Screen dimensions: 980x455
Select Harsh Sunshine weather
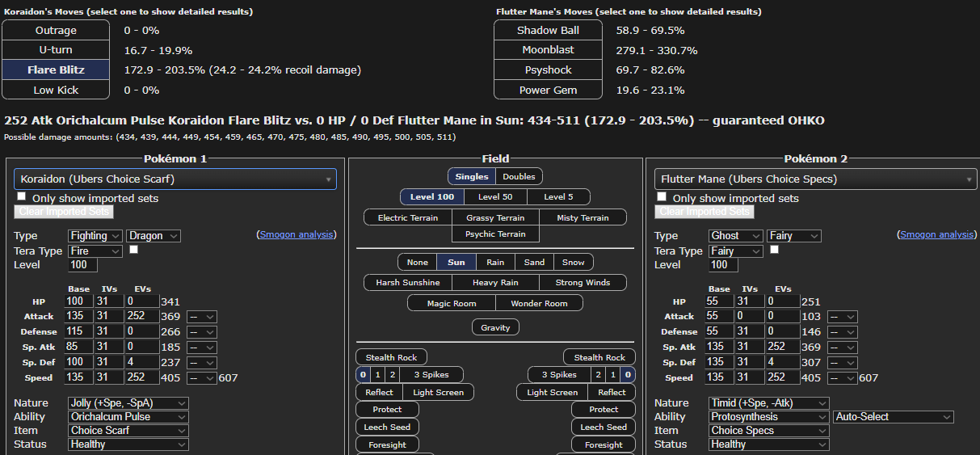[x=408, y=282]
